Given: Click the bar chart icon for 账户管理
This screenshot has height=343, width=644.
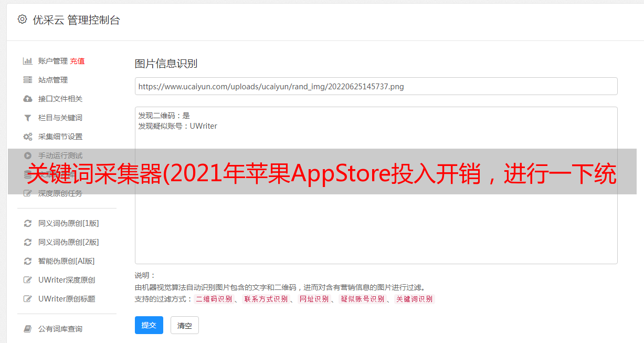Looking at the screenshot, I should 28,61.
